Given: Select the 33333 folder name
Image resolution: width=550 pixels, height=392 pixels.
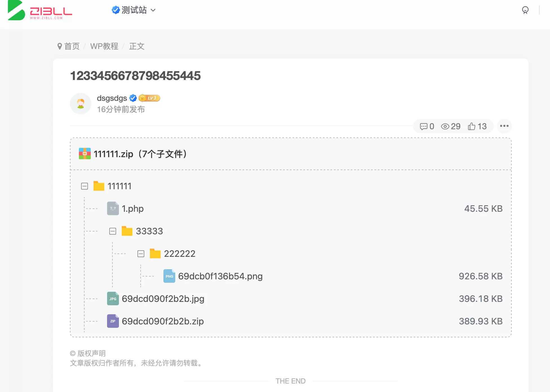Looking at the screenshot, I should 149,231.
